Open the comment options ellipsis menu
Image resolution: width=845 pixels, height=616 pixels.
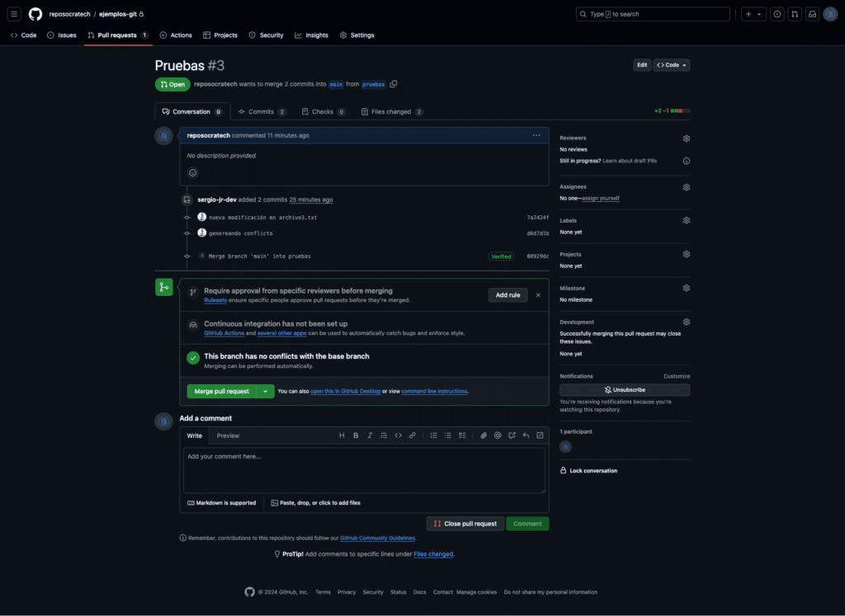click(536, 136)
